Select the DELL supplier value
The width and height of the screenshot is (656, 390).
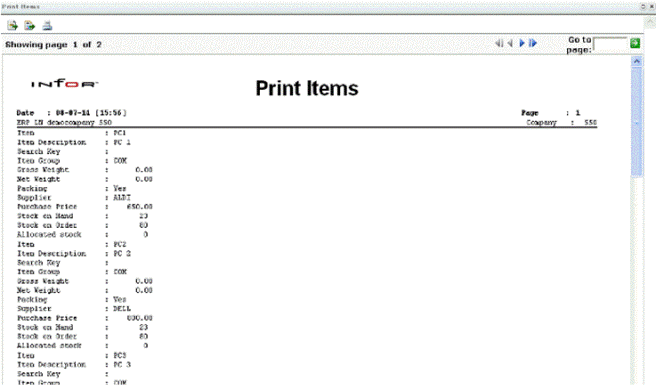coord(122,308)
